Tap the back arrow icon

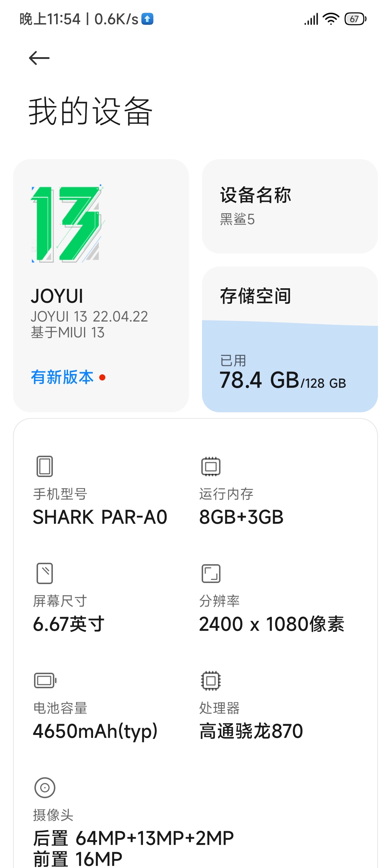(x=39, y=58)
